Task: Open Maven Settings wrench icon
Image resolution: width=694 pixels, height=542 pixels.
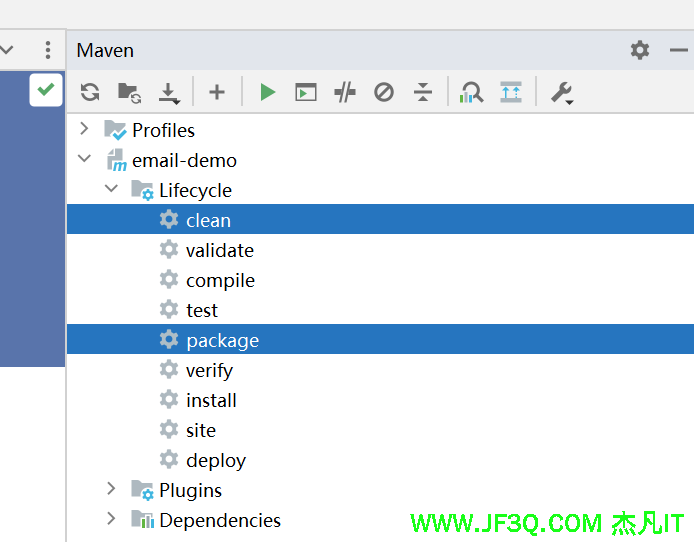Action: 561,93
